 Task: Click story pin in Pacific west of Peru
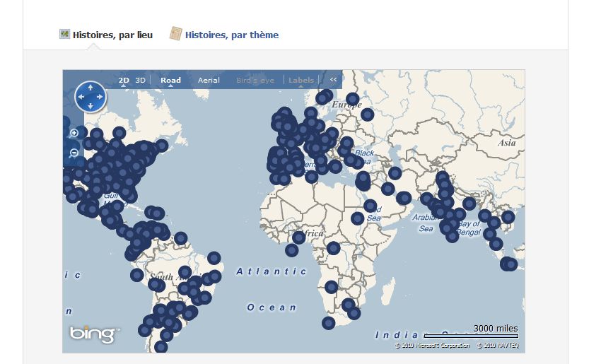tap(137, 275)
